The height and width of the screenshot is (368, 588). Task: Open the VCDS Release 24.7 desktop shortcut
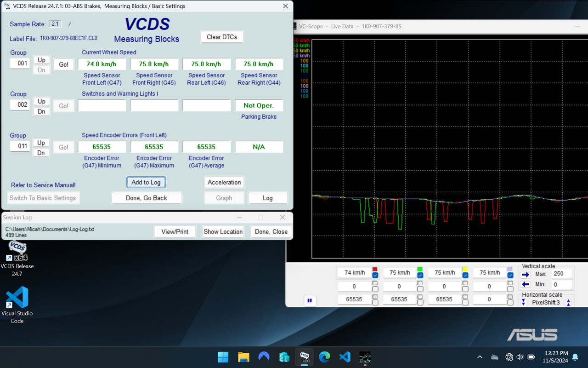(x=17, y=259)
